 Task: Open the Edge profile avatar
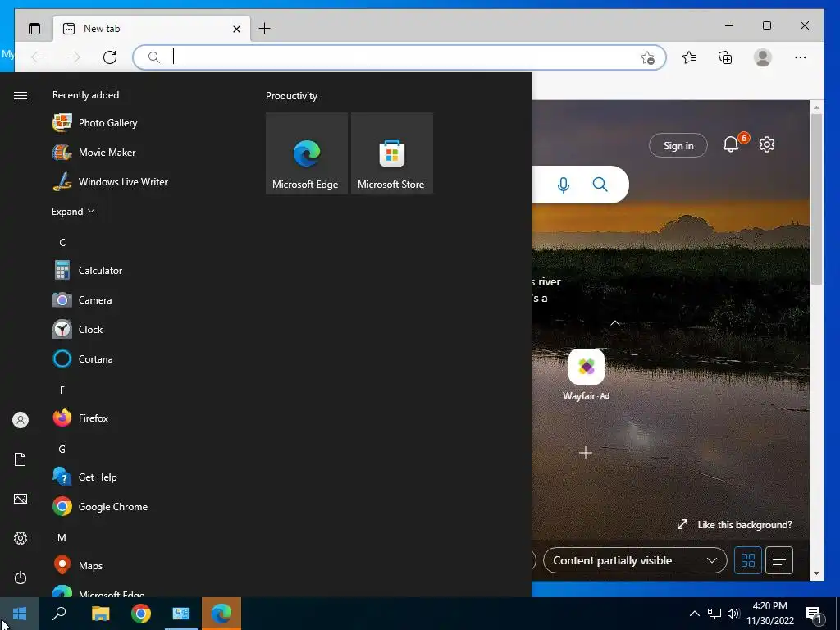click(762, 57)
